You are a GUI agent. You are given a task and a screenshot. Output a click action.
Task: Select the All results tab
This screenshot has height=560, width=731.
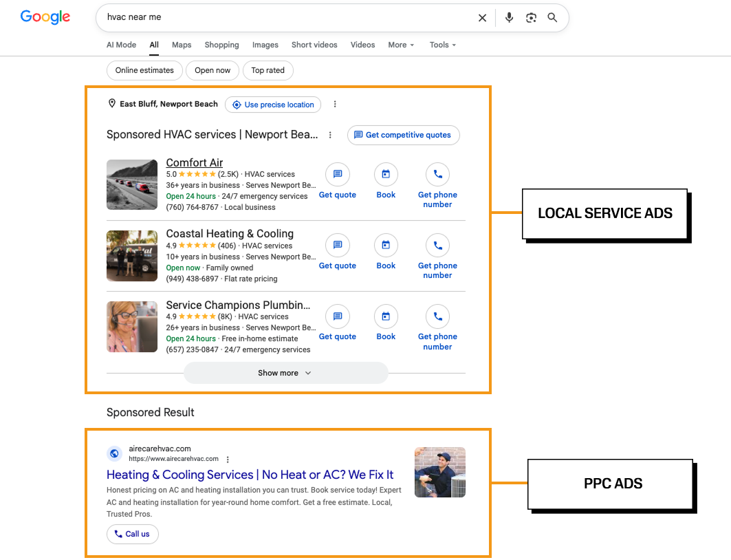(154, 45)
